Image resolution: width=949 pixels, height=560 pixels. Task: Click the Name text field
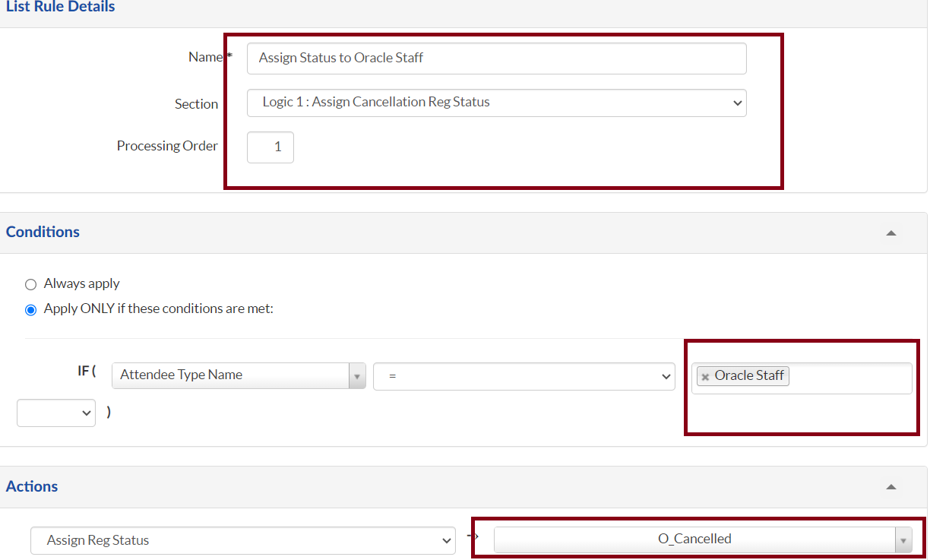point(496,58)
